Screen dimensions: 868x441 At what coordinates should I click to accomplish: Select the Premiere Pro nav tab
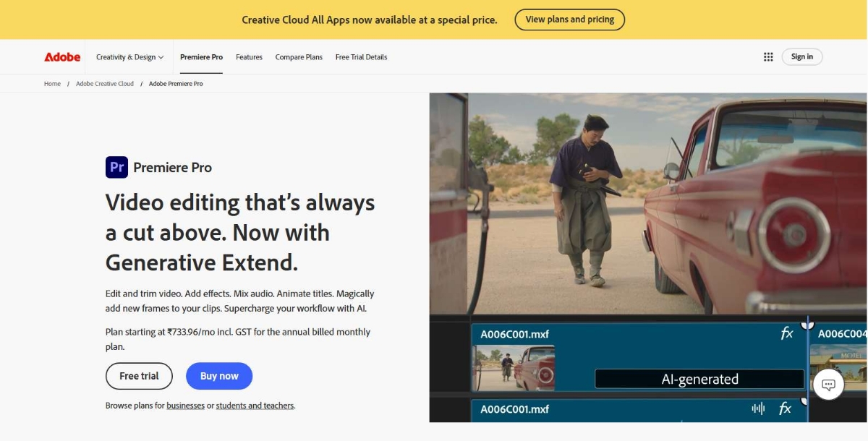tap(200, 56)
